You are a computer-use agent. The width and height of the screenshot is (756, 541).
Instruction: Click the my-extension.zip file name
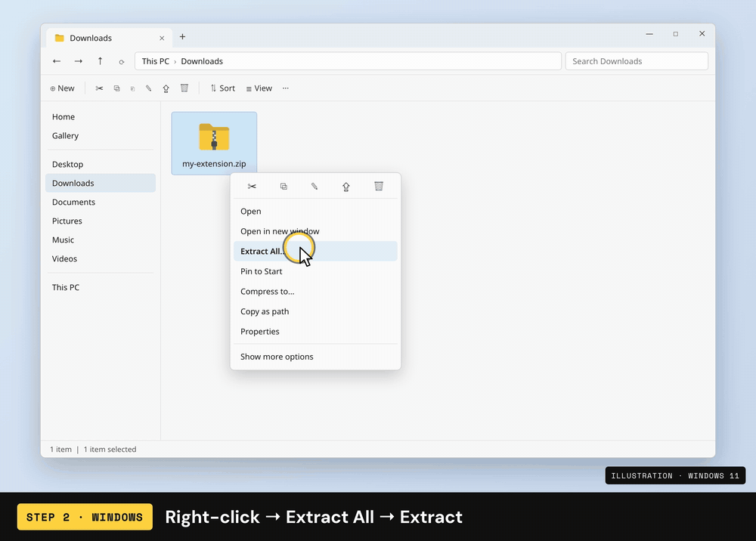(214, 164)
